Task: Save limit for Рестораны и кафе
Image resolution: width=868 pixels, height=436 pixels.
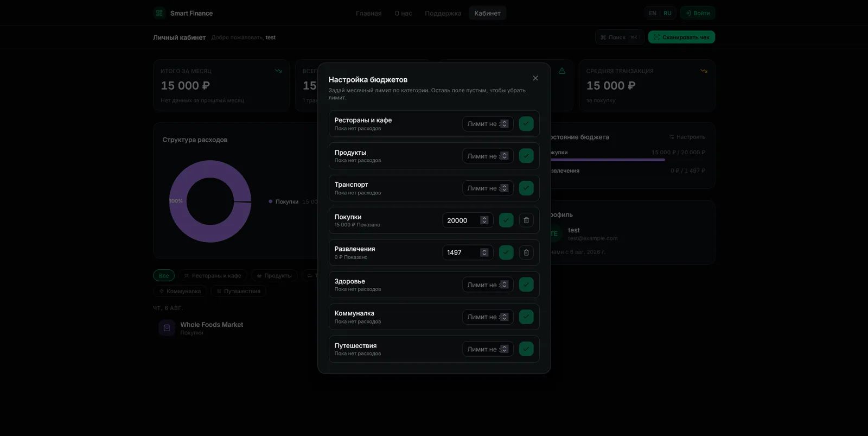Action: click(526, 124)
